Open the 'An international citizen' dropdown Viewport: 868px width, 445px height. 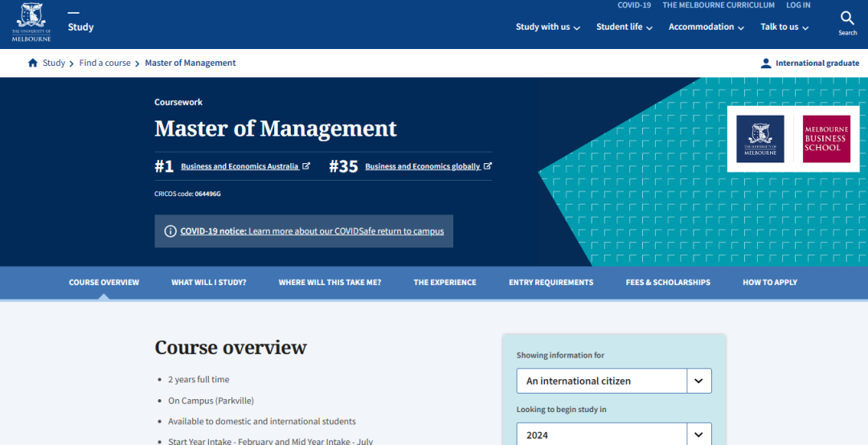click(614, 381)
